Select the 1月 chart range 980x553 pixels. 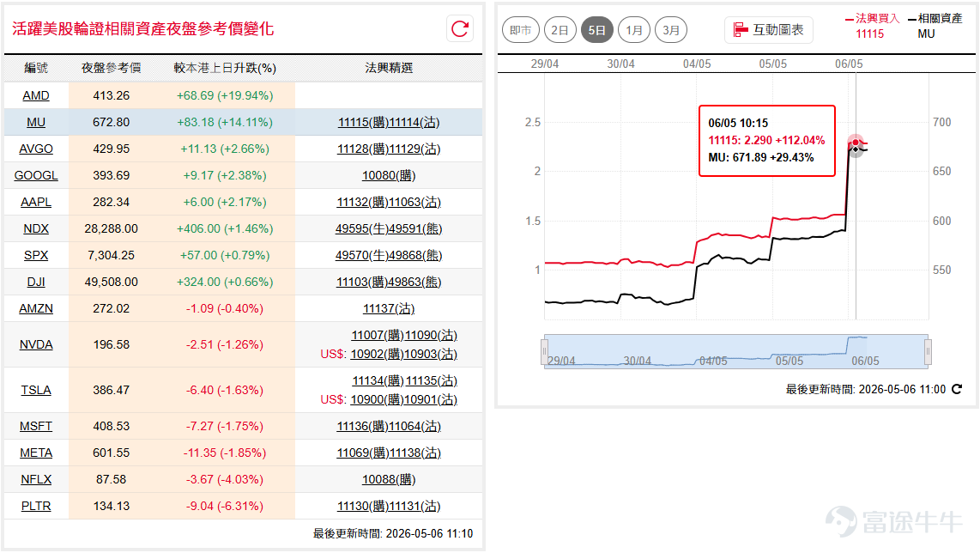coord(634,30)
